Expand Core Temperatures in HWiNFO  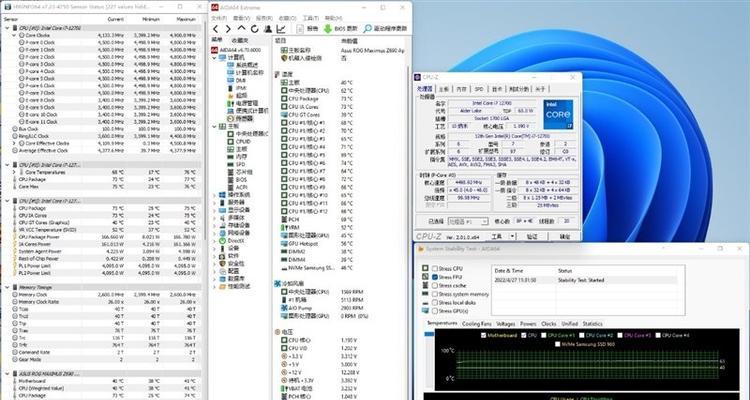(x=14, y=172)
